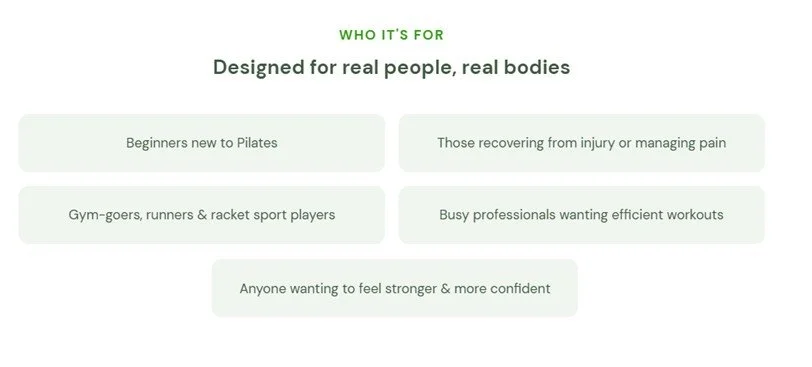Select the 'Those recovering from injury' card
The width and height of the screenshot is (812, 367).
click(x=582, y=143)
